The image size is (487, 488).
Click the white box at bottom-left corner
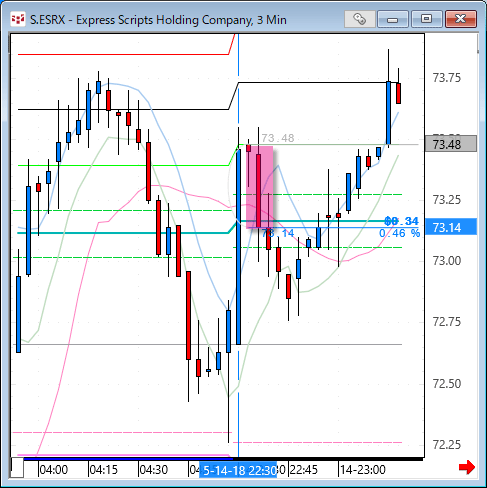(x=17, y=468)
